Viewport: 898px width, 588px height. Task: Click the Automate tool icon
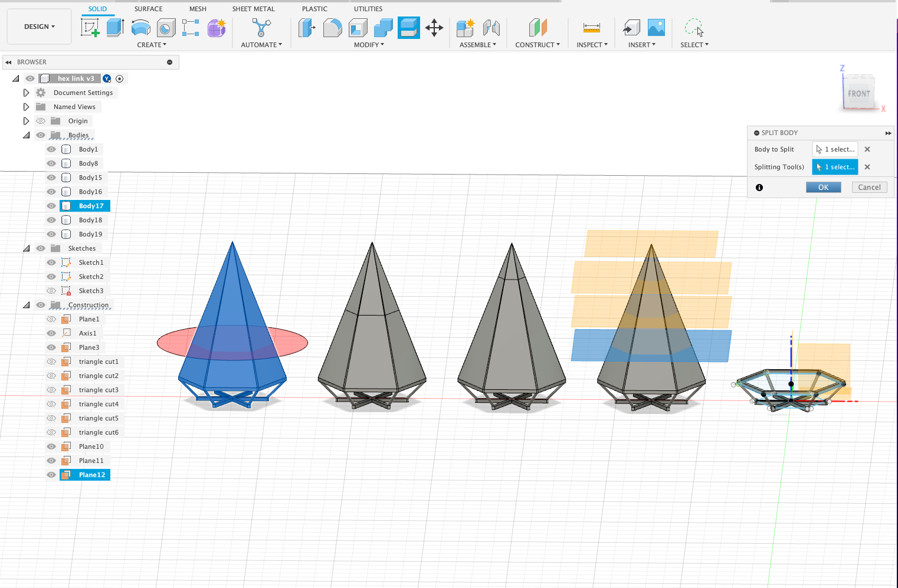pos(261,28)
